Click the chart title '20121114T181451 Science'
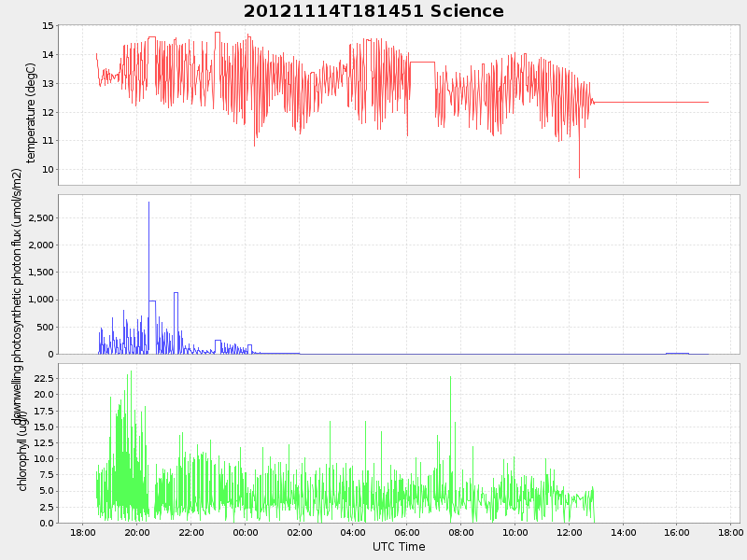 point(373,11)
